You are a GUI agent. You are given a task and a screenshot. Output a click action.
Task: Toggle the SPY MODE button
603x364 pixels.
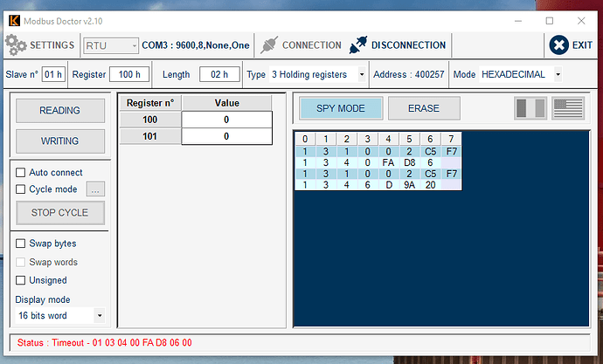[341, 108]
